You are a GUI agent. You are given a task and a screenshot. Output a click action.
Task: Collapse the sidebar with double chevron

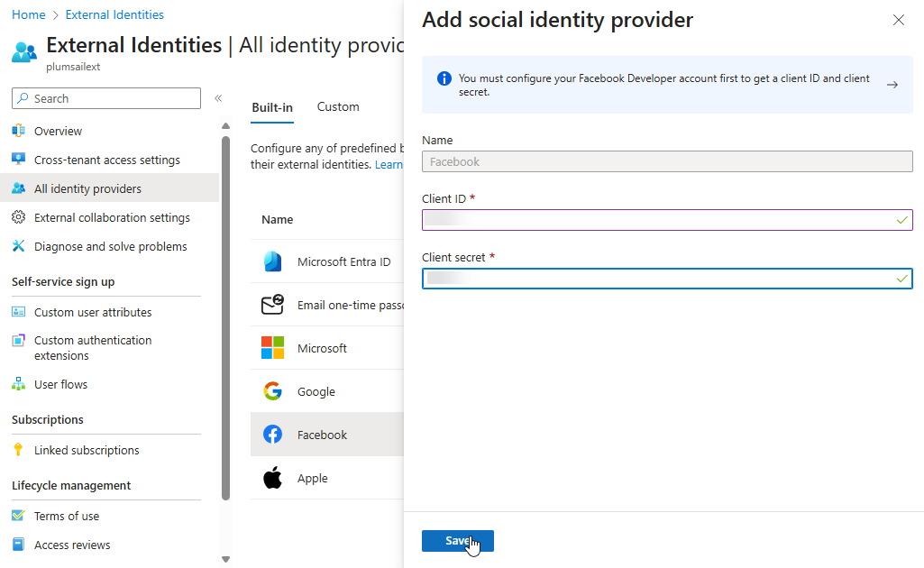point(218,98)
